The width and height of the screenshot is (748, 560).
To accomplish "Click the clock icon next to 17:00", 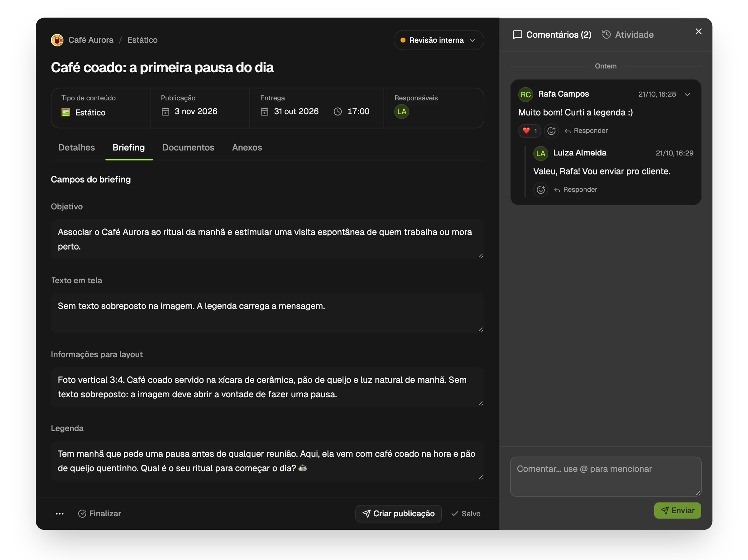I will pyautogui.click(x=338, y=111).
